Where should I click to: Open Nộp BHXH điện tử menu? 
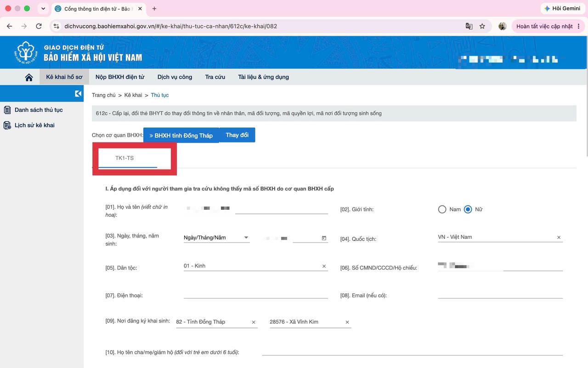coord(120,77)
